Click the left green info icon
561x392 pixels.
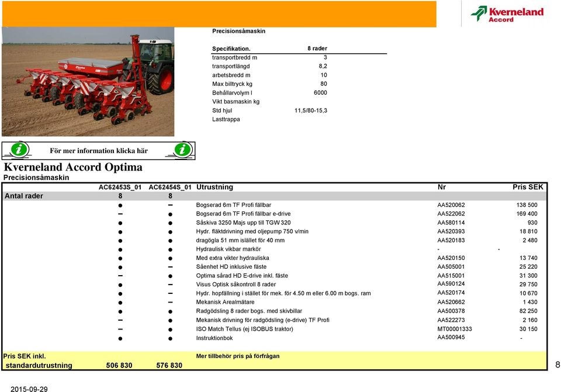click(x=19, y=150)
